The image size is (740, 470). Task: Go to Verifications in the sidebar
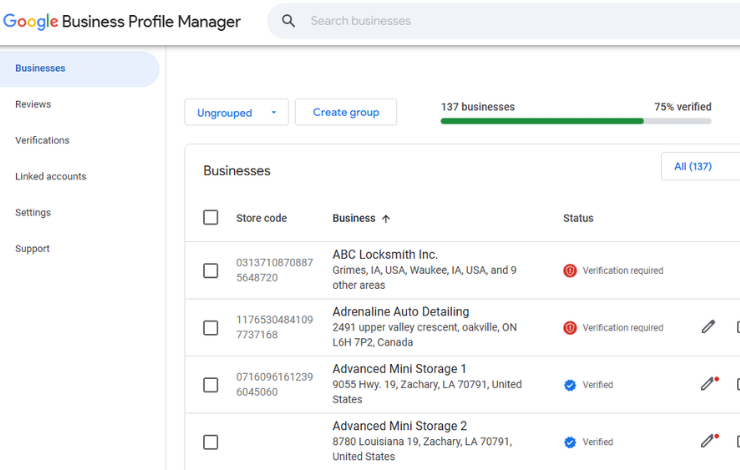click(42, 140)
